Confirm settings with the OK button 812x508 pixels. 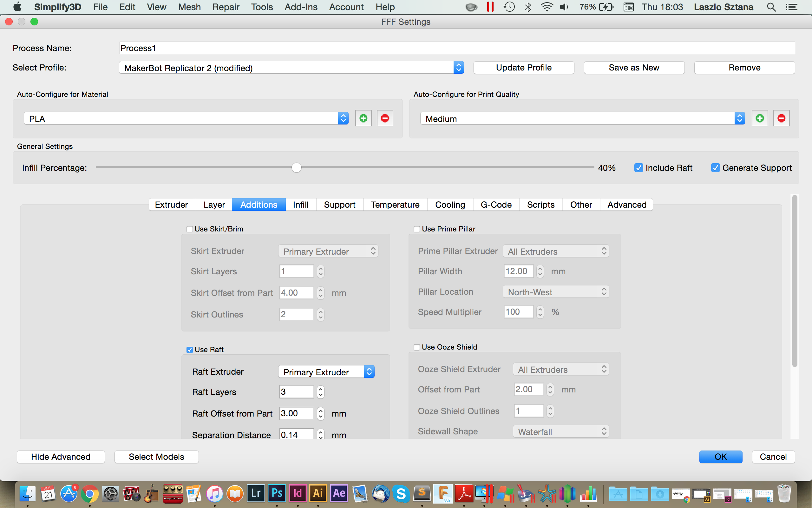[x=720, y=457]
